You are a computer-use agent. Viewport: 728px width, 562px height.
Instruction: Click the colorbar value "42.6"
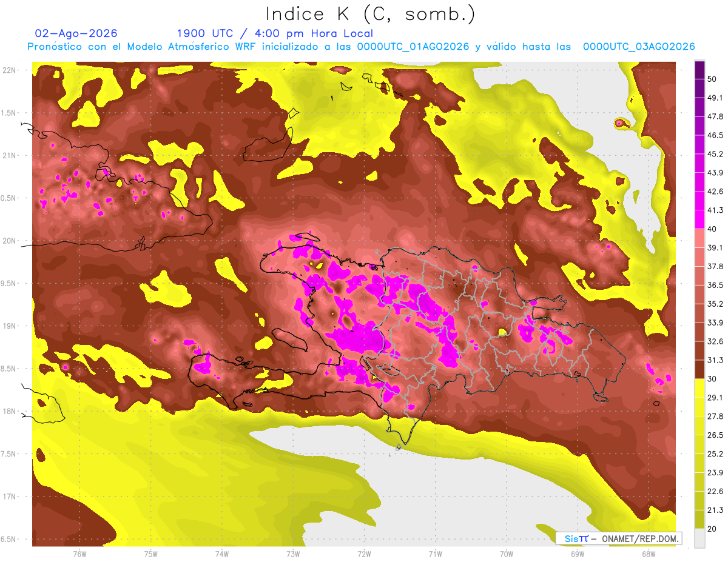[x=716, y=192]
